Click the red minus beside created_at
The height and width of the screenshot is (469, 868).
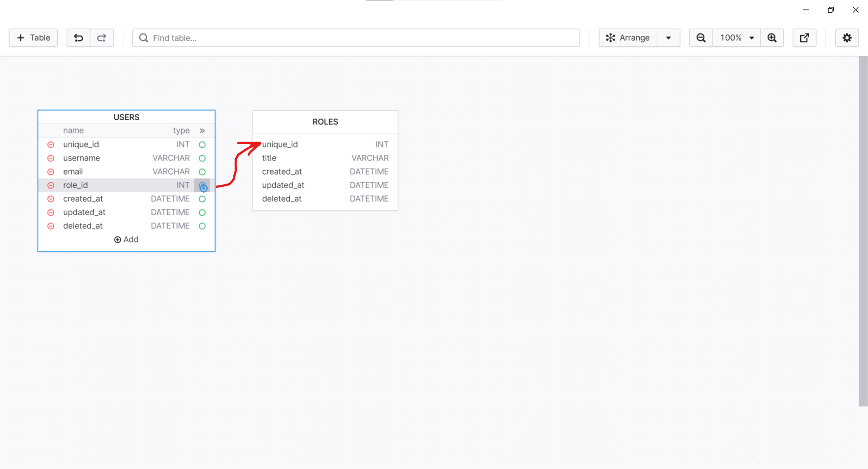tap(51, 199)
